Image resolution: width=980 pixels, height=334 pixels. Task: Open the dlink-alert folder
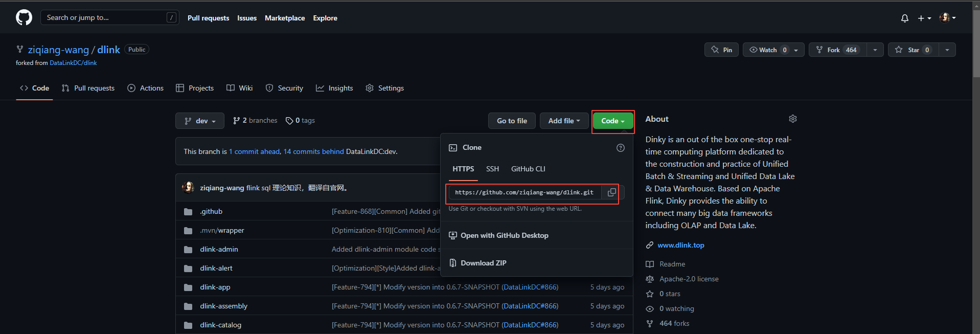point(216,268)
